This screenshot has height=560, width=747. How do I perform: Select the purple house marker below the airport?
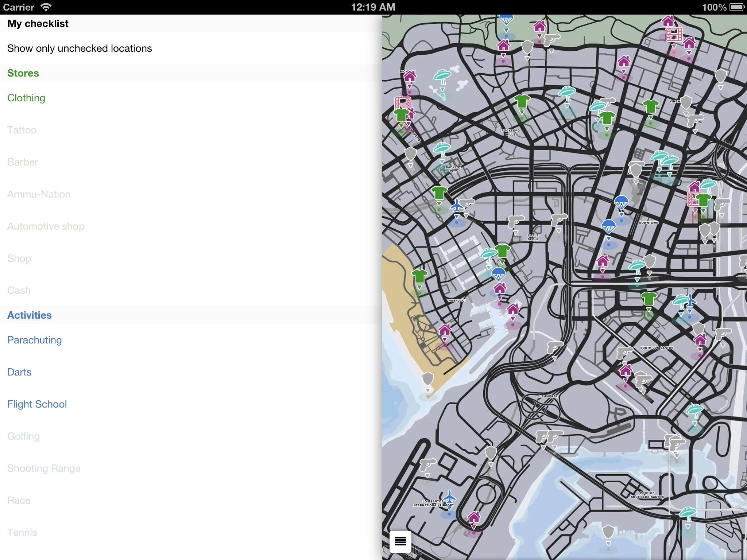(x=474, y=517)
